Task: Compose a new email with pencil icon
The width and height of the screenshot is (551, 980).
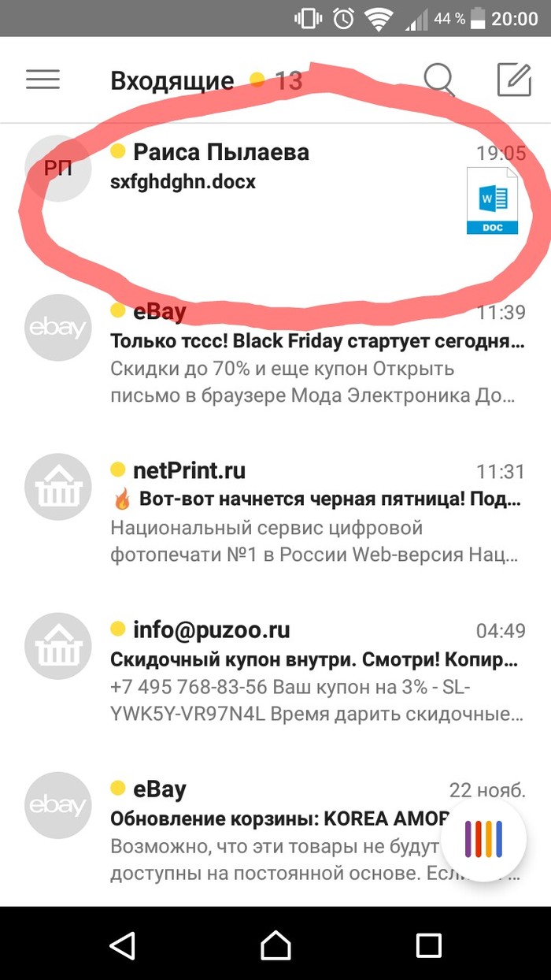Action: pos(515,80)
